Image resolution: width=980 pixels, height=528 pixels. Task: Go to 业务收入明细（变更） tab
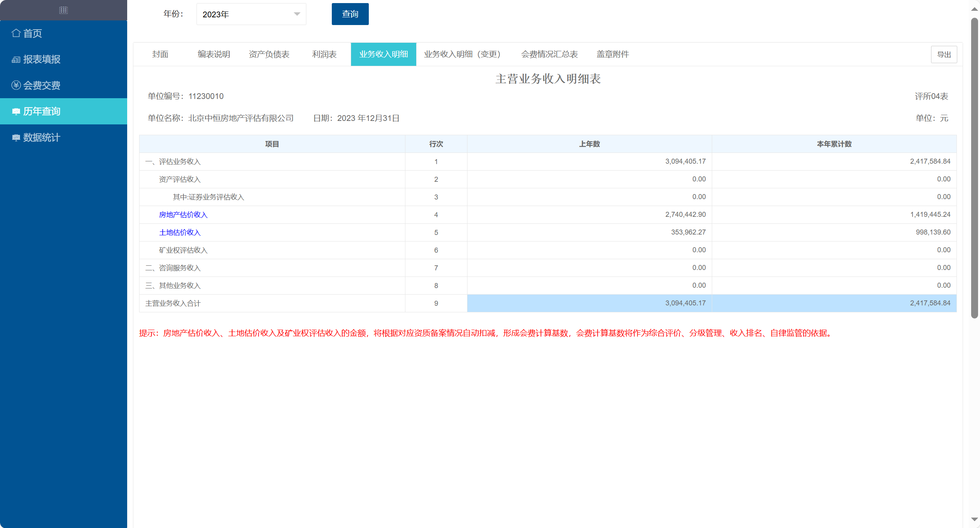[462, 54]
